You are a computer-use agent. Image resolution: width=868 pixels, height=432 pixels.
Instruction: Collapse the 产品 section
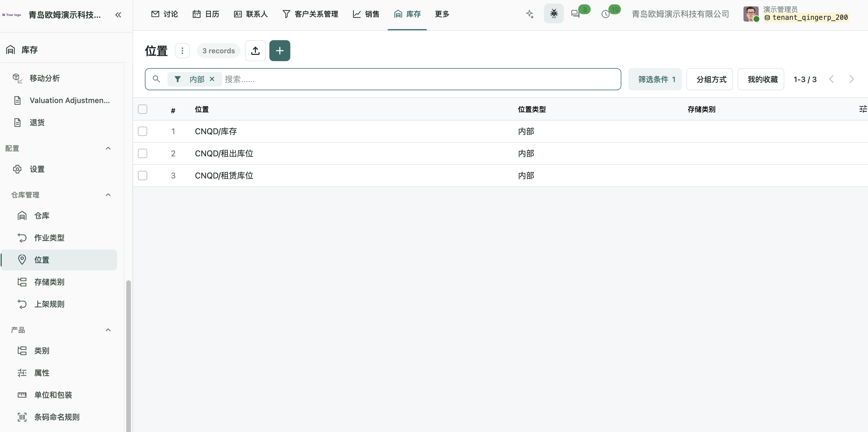coord(108,330)
